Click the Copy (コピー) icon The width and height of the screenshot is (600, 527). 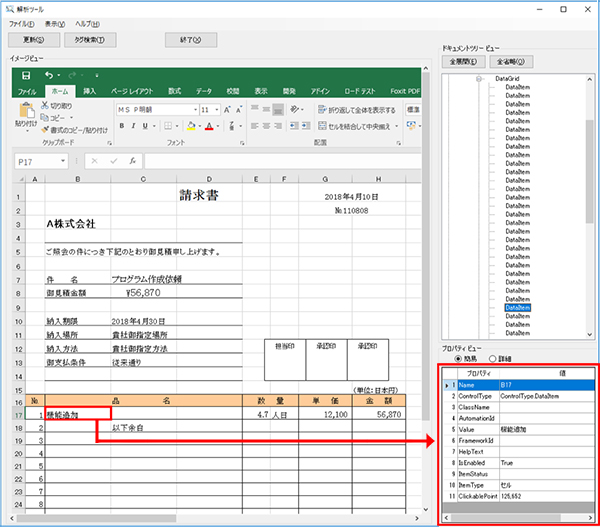(x=45, y=117)
